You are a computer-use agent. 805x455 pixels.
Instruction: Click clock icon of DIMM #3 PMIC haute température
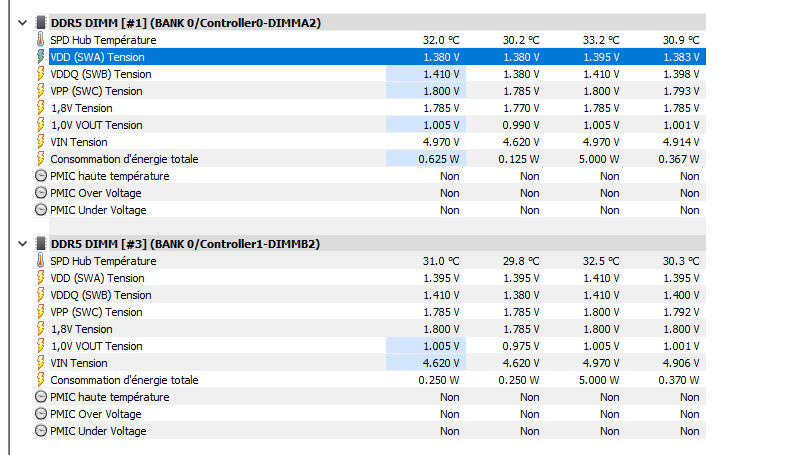41,396
